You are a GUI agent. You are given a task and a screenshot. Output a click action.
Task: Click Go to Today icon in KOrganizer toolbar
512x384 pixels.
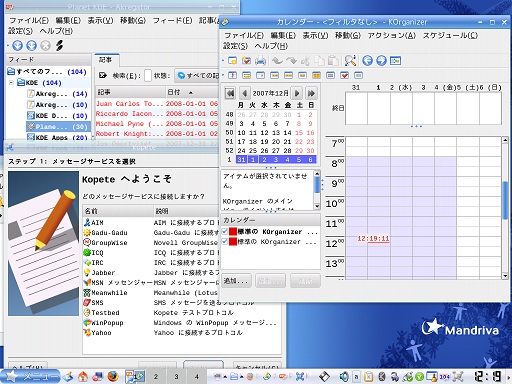click(x=395, y=61)
